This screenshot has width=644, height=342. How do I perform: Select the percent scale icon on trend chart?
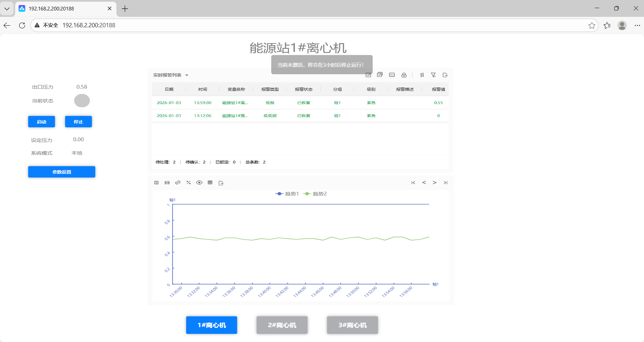pos(188,183)
